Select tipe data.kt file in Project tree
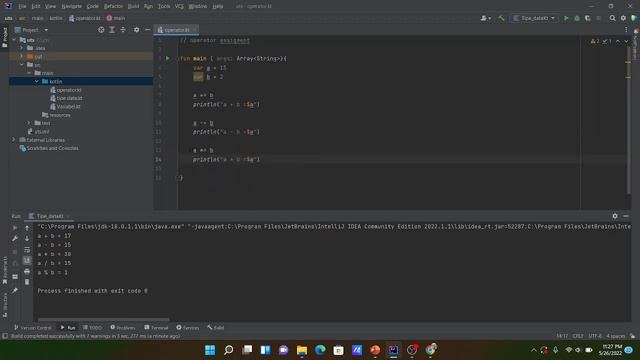Viewport: 640px width, 360px height. (66, 98)
